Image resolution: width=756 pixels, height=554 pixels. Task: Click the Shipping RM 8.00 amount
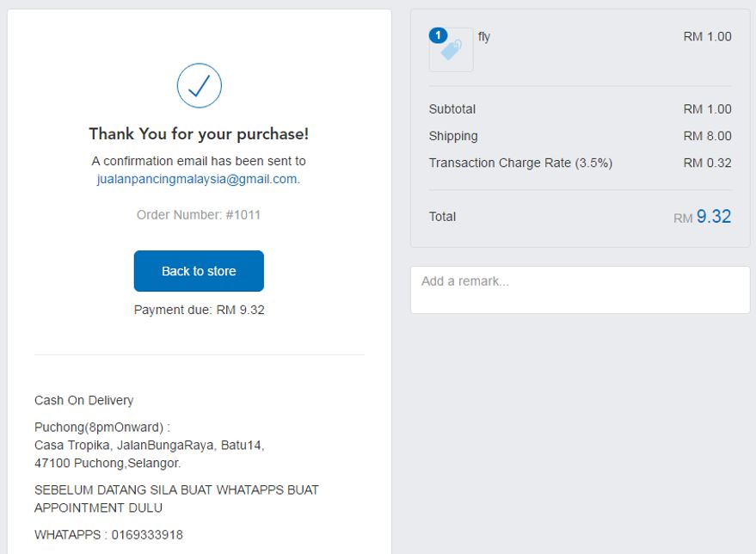(707, 136)
